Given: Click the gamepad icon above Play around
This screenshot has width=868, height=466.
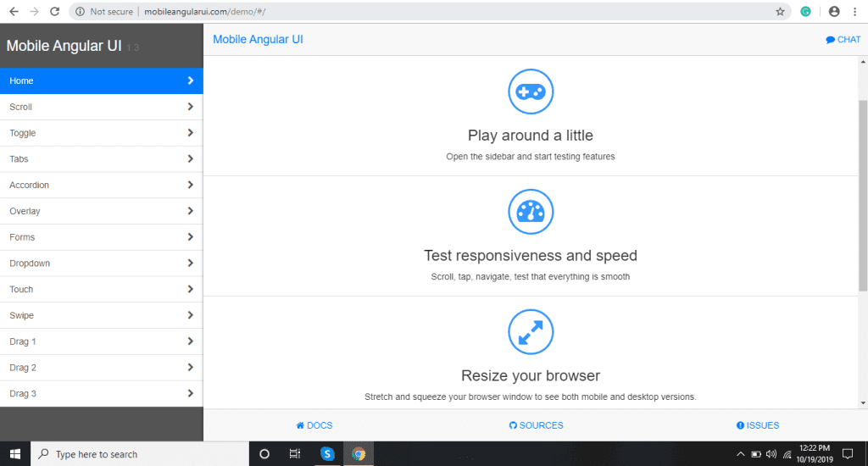Looking at the screenshot, I should (531, 92).
